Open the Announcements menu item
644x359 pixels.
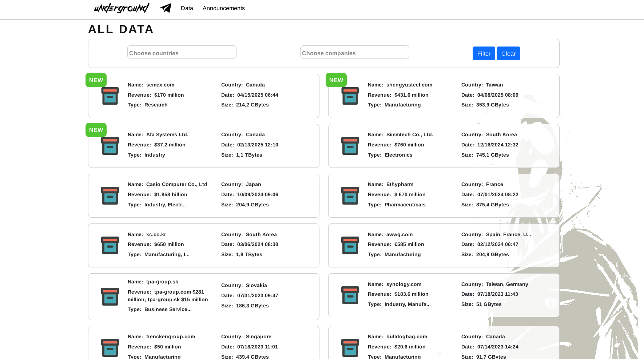(x=224, y=8)
